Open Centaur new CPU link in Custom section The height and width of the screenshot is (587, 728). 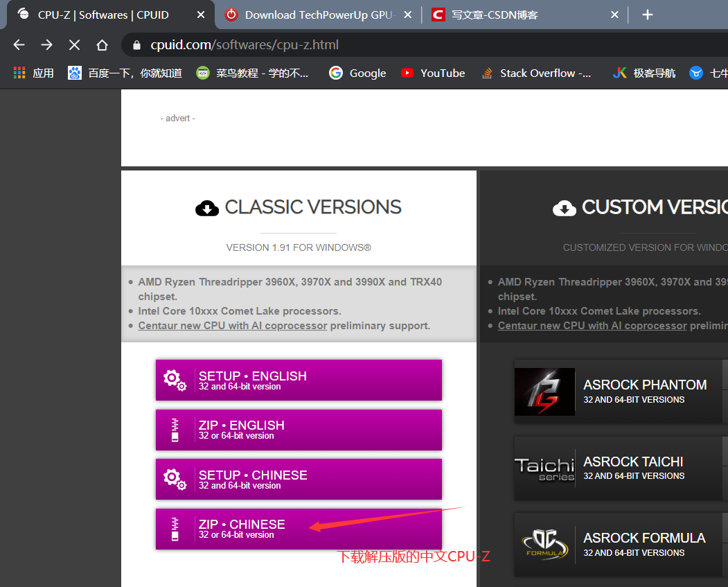(x=592, y=326)
